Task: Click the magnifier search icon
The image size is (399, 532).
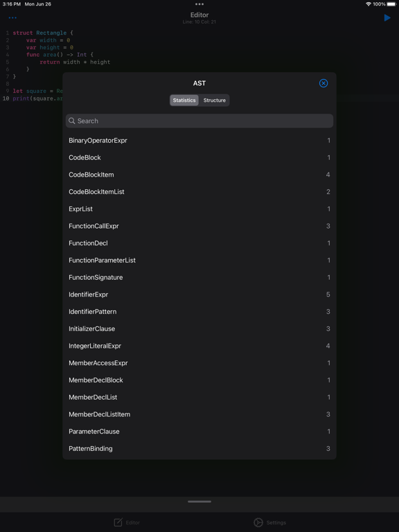Action: click(x=71, y=121)
